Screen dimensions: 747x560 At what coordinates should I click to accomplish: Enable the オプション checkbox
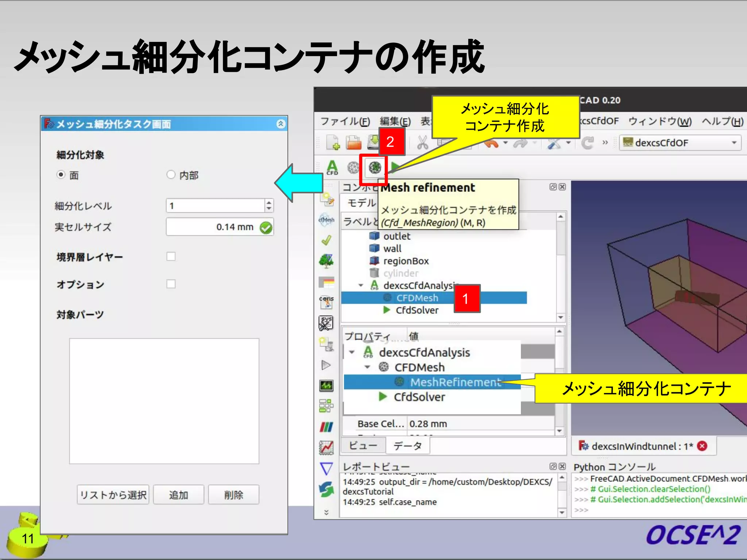click(x=171, y=284)
